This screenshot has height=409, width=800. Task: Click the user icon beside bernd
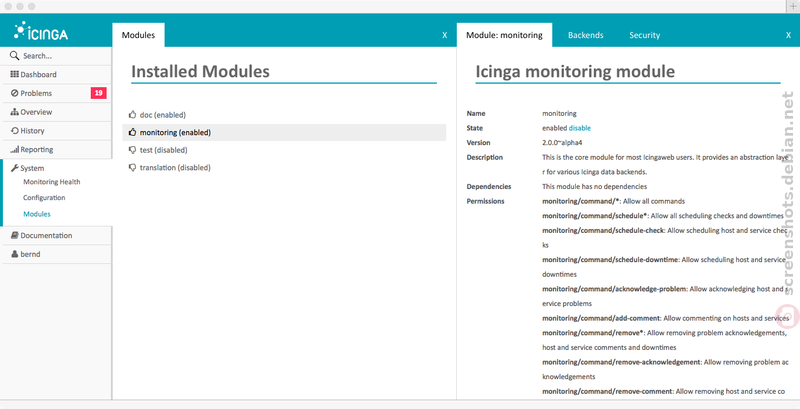[x=15, y=254]
